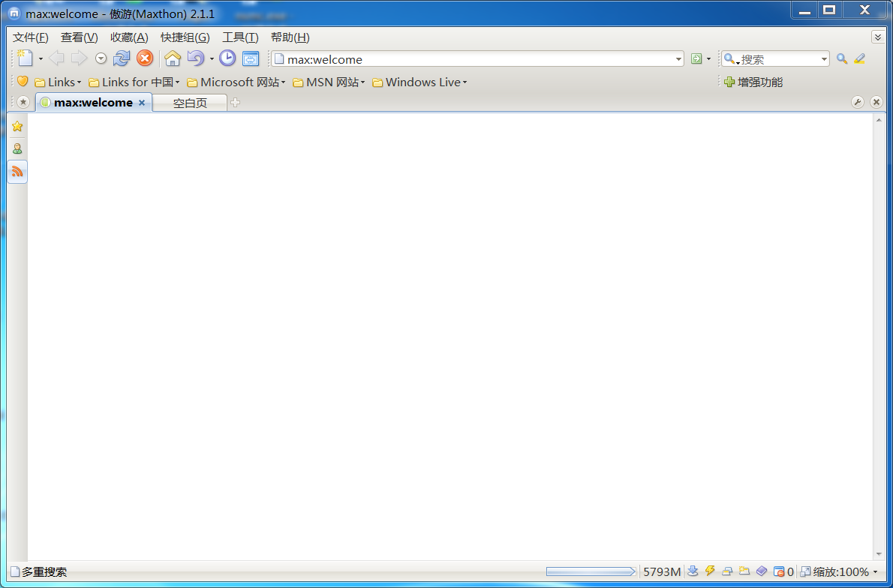Screen dimensions: 893x588
Task: Open the History clock icon
Action: pos(227,58)
